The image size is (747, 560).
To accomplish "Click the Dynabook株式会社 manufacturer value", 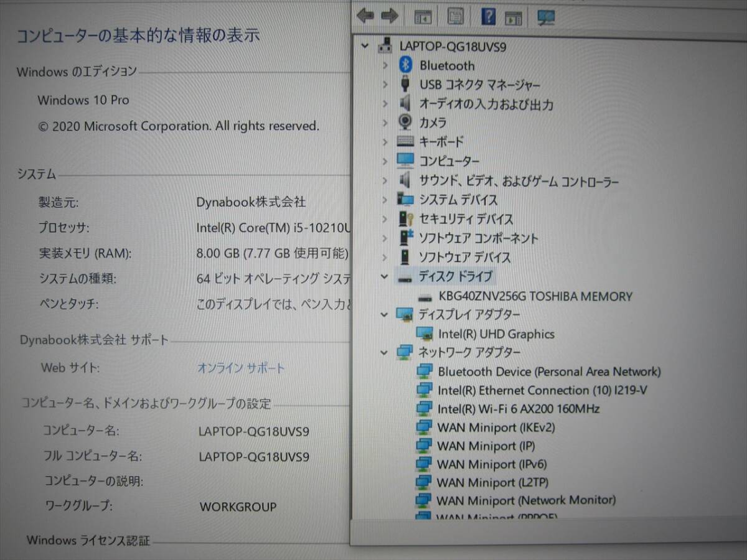I will coord(251,202).
